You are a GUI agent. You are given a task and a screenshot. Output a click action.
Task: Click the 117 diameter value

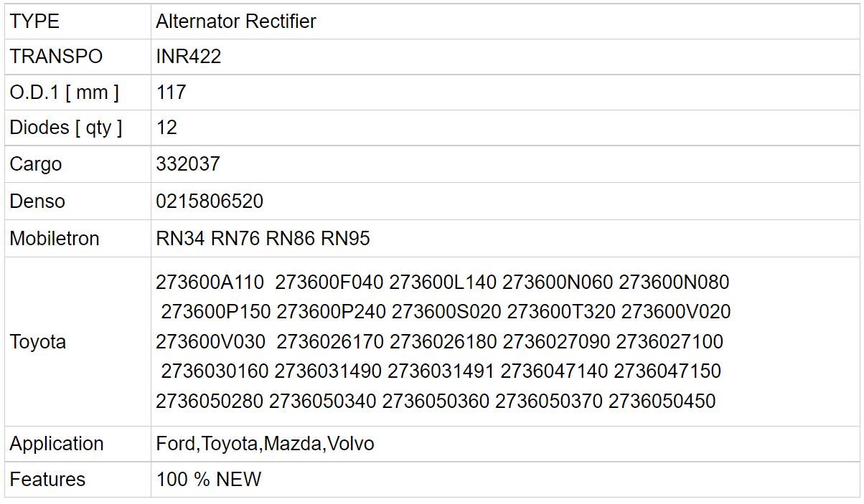pyautogui.click(x=171, y=92)
